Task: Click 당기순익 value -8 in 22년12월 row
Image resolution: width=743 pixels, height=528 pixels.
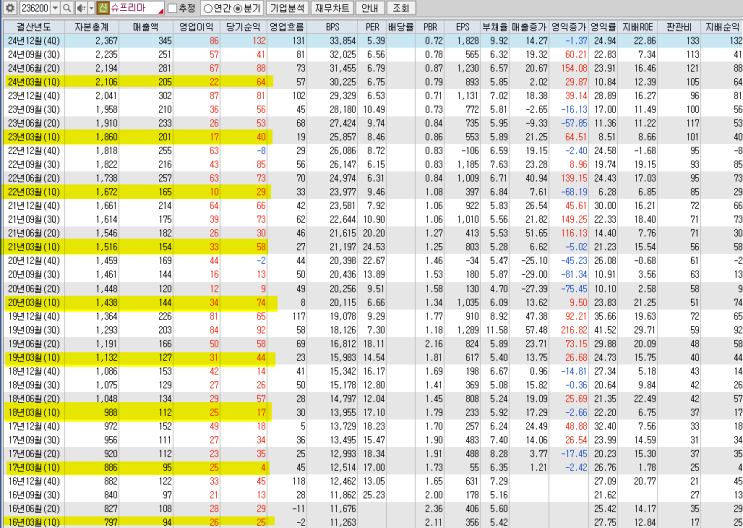Action: click(x=261, y=151)
